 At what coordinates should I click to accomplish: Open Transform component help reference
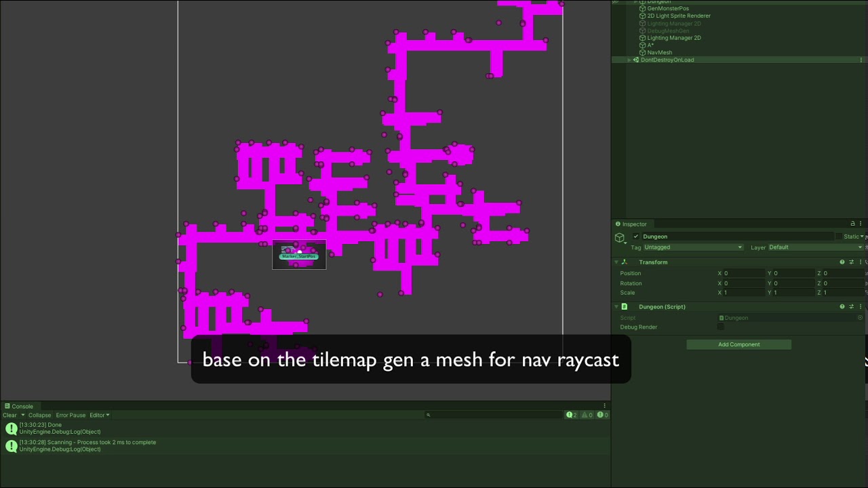click(842, 262)
